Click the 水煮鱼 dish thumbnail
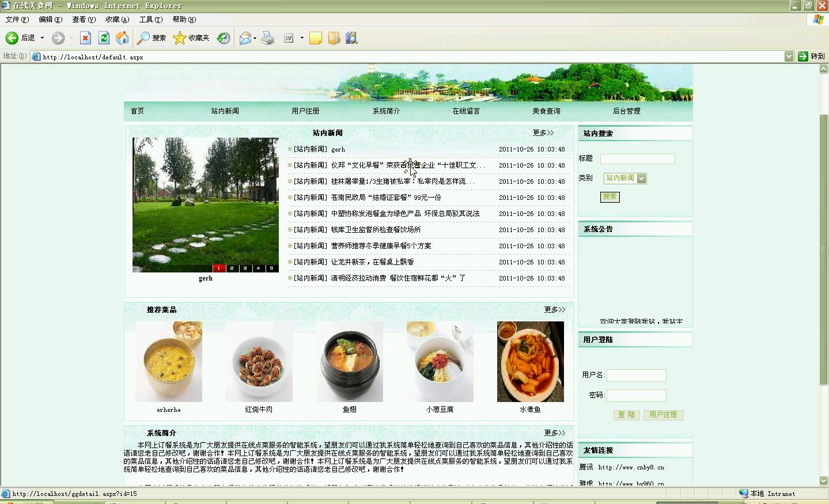Screen dimensions: 829x504 click(x=531, y=362)
